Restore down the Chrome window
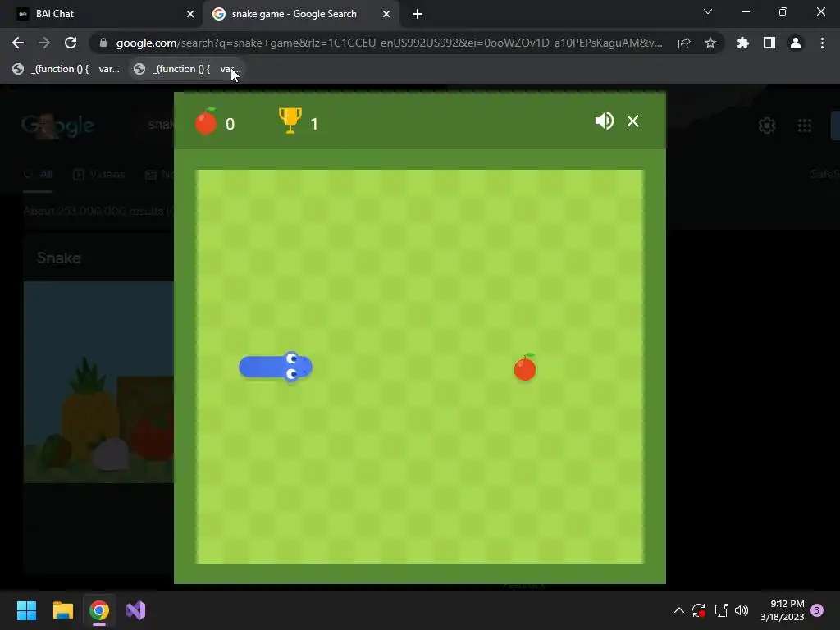This screenshot has height=630, width=840. tap(783, 11)
